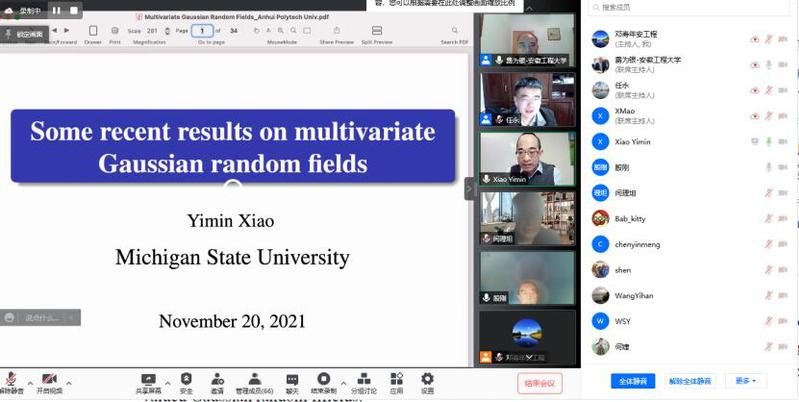This screenshot has width=799, height=402.
Task: Toggle Xiao Yimin's microphone in participant list
Action: 769,142
